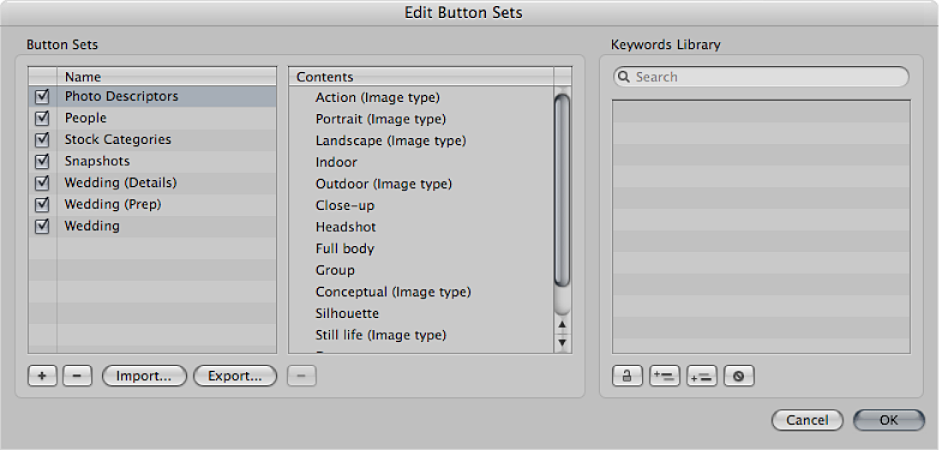
Task: Select the Stock Categories button set
Action: coord(118,139)
